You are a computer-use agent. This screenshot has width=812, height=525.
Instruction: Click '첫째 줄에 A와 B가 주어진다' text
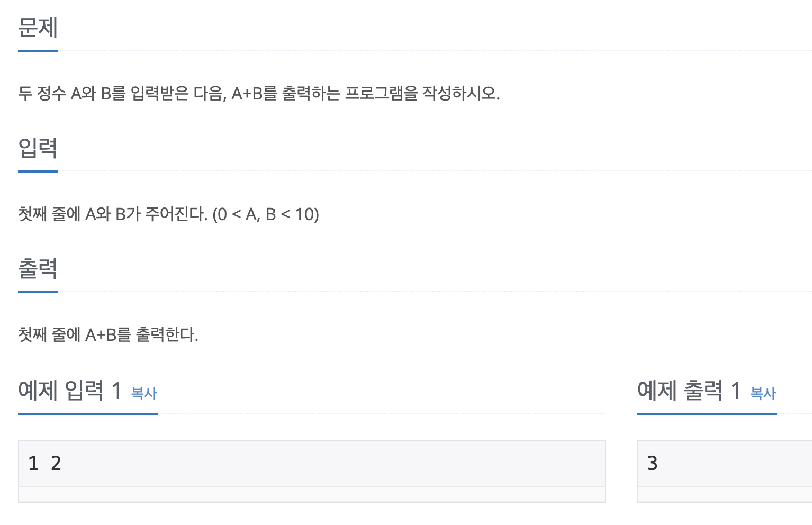click(112, 214)
